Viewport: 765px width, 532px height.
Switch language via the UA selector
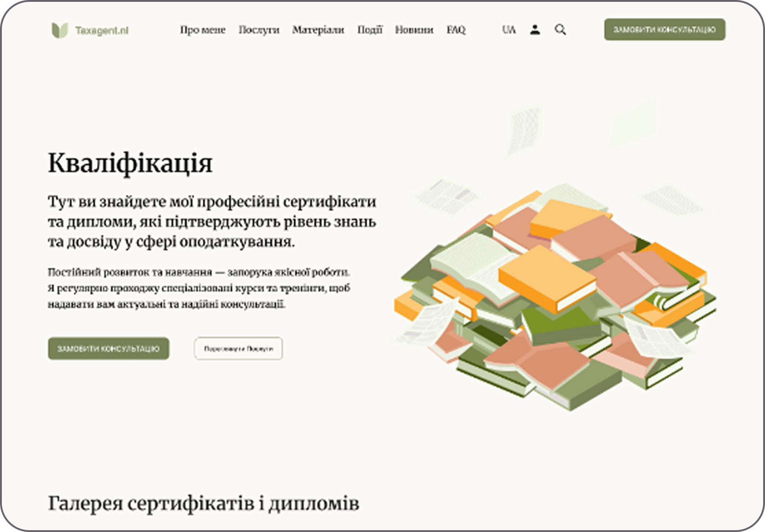509,30
